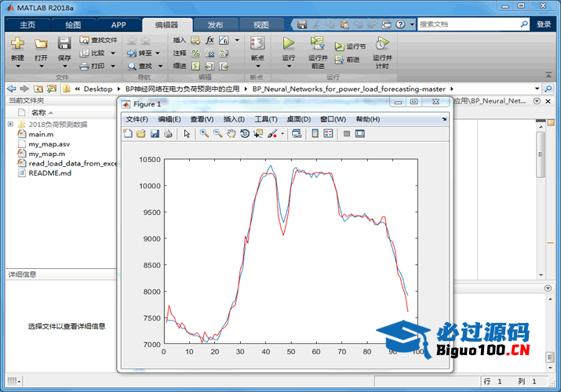This screenshot has height=392, width=561.
Task: Click the Zoom In tool in Figure toolbar
Action: (x=204, y=134)
